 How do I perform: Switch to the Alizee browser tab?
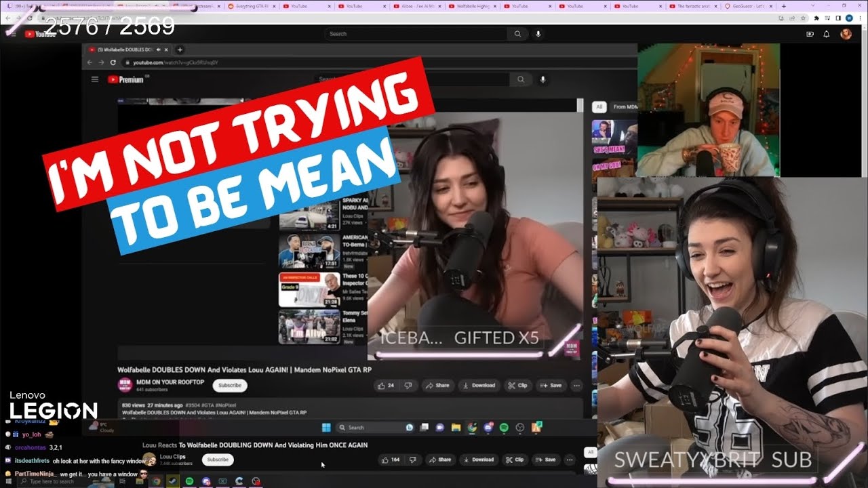pyautogui.click(x=418, y=6)
